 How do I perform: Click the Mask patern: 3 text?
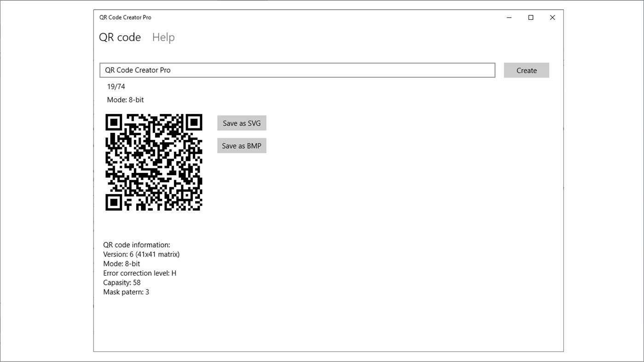pos(126,292)
